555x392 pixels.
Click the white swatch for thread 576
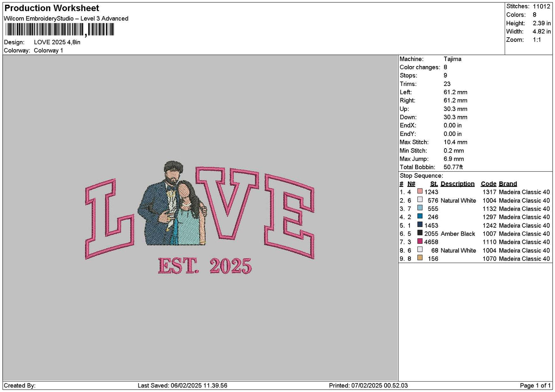(420, 200)
